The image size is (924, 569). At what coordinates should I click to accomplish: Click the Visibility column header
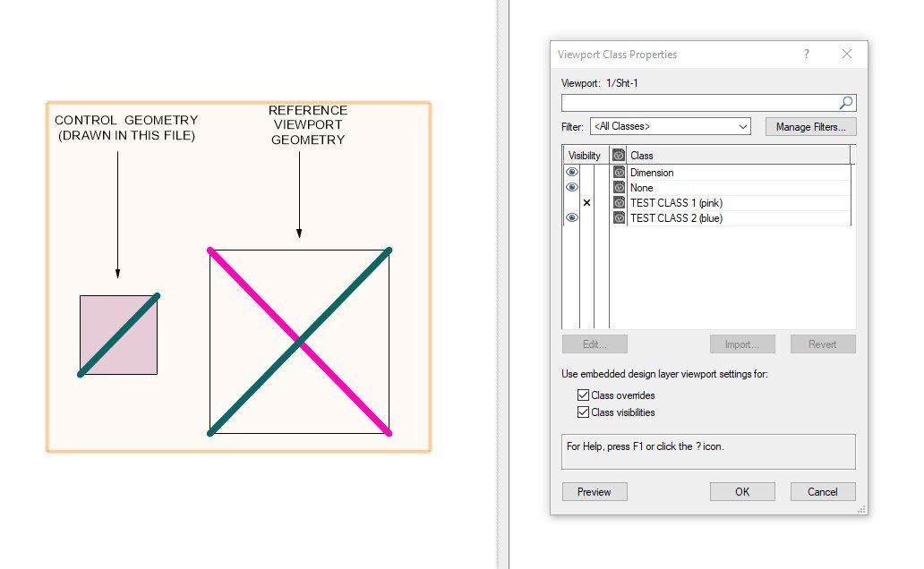click(585, 156)
